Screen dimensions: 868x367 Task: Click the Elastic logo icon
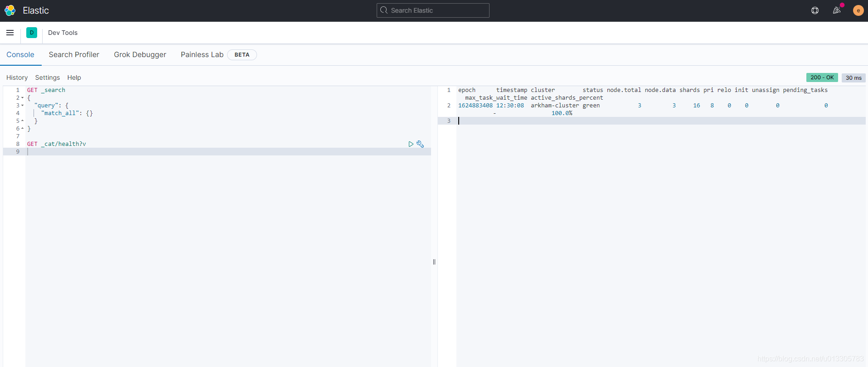click(10, 10)
